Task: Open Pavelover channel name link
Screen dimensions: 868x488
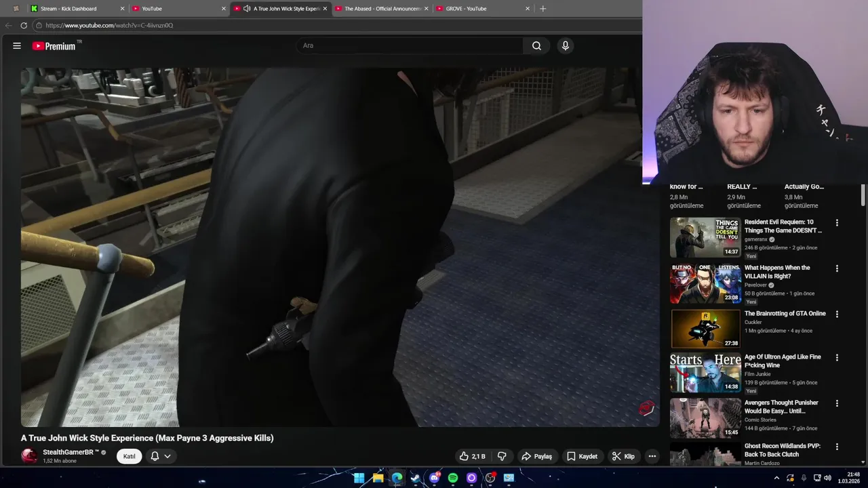Action: tap(755, 285)
